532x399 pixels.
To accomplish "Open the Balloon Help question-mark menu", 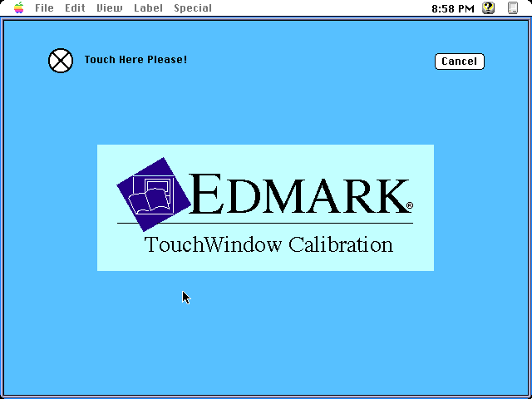I will pyautogui.click(x=488, y=7).
